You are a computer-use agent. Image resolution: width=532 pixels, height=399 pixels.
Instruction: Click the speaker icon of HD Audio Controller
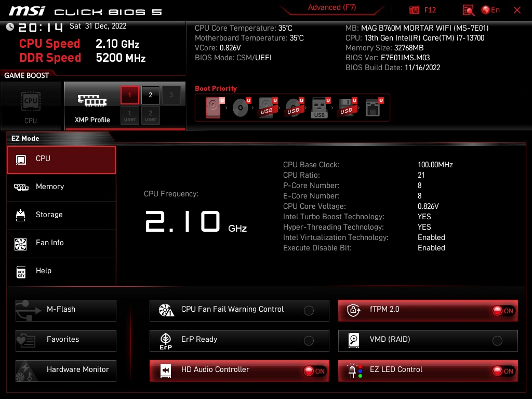[166, 371]
